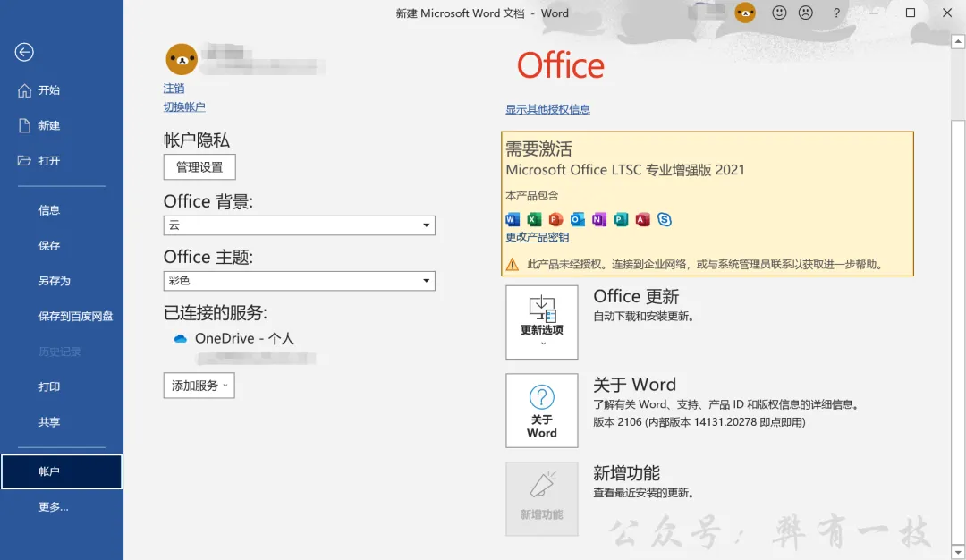Open the 更新选项 dropdown button
The image size is (966, 560).
(x=542, y=322)
